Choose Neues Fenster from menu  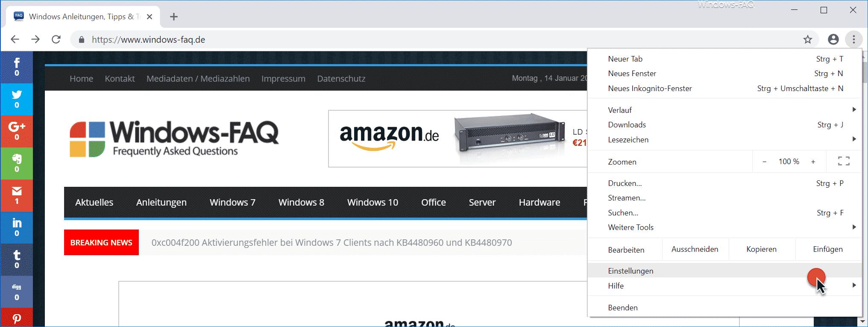pyautogui.click(x=724, y=73)
